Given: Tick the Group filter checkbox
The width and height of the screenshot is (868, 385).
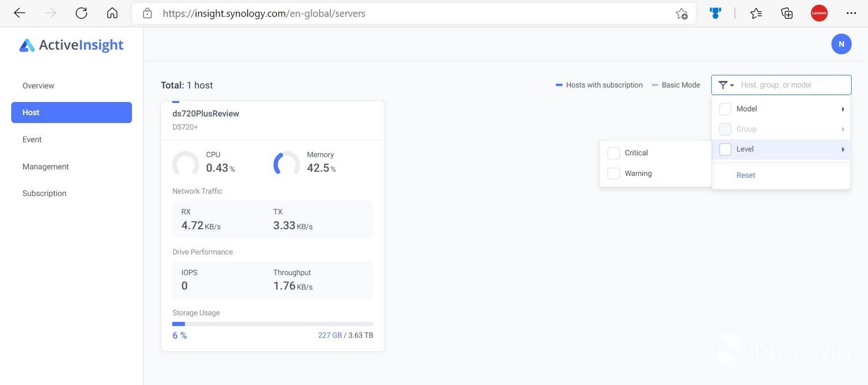Looking at the screenshot, I should pos(725,129).
